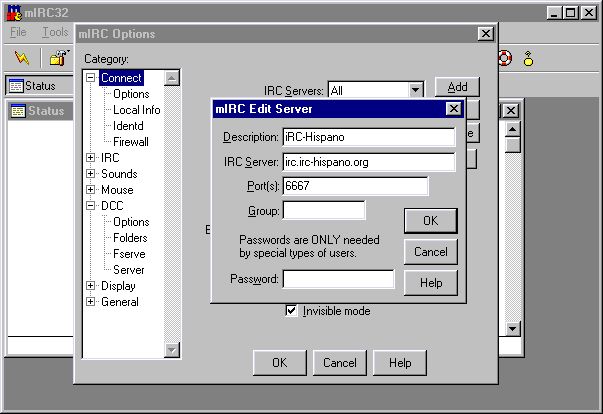This screenshot has width=603, height=414.
Task: Select the Display tree item label
Action: (x=118, y=286)
